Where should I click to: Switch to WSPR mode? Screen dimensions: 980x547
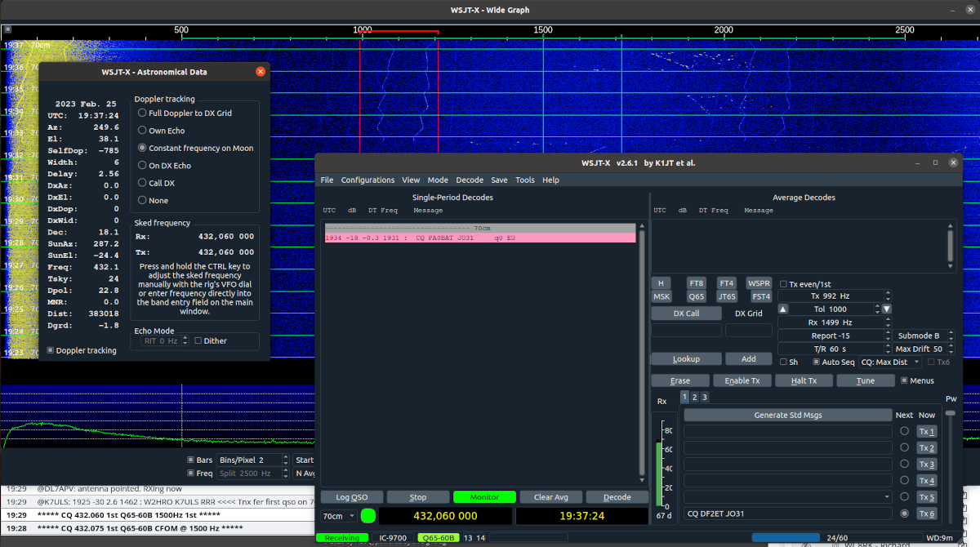[759, 283]
